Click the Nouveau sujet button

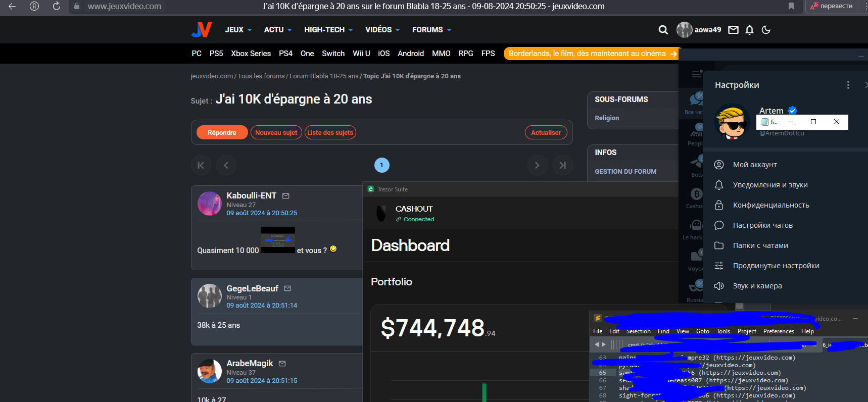tap(276, 132)
